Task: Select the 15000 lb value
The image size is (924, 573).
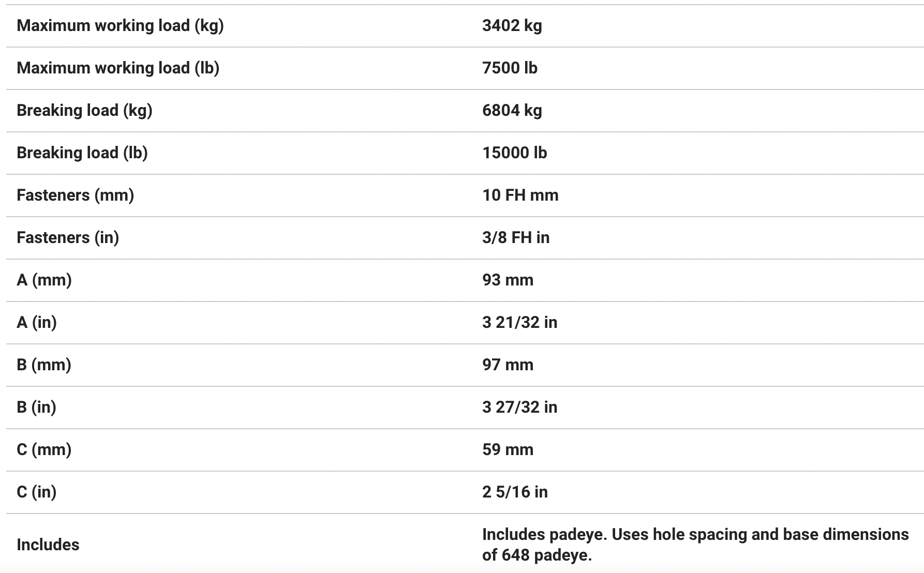Action: pyautogui.click(x=515, y=153)
